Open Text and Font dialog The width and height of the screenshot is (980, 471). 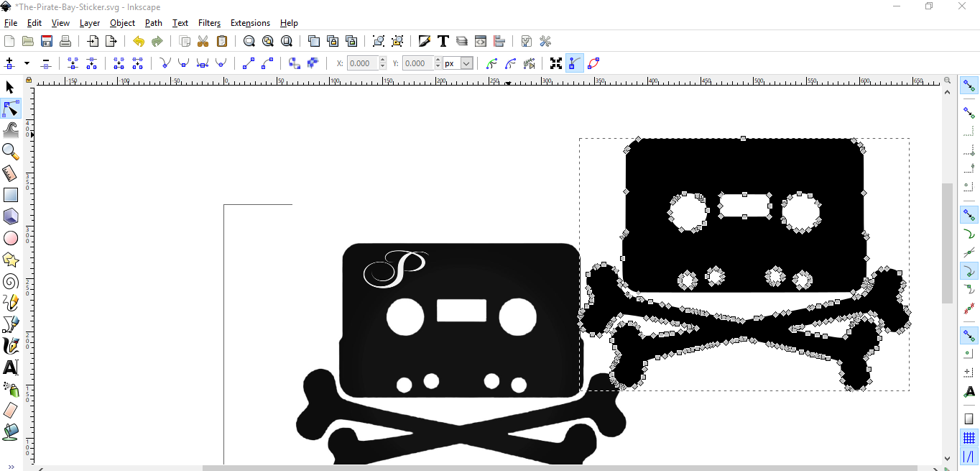443,41
